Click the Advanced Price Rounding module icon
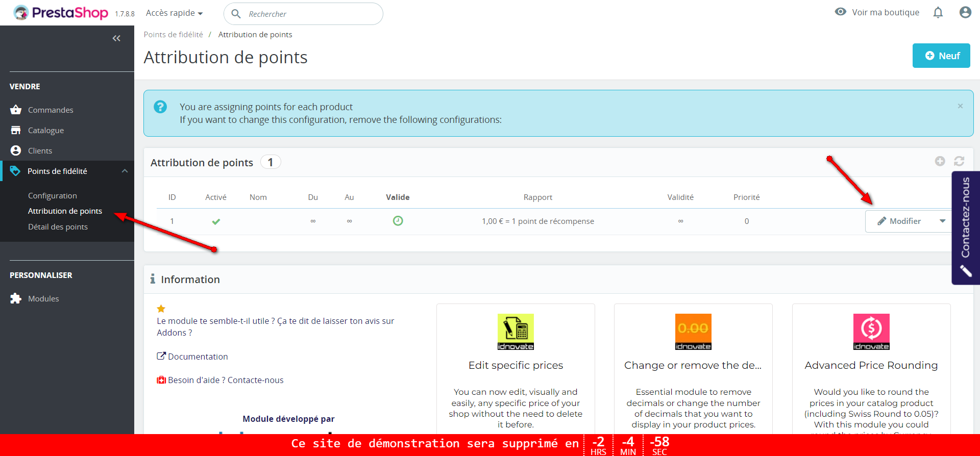 (871, 332)
